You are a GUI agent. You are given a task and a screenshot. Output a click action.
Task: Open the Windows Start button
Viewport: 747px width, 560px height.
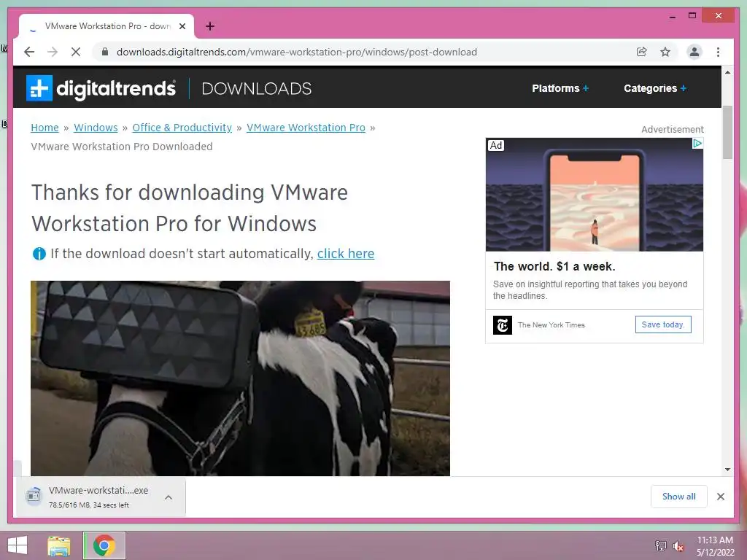click(18, 545)
